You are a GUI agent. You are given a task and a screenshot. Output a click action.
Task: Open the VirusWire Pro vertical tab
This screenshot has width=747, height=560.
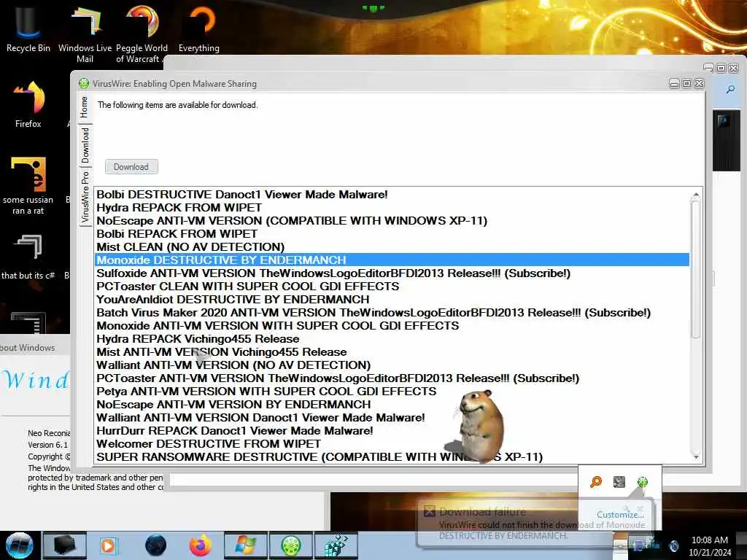point(85,197)
